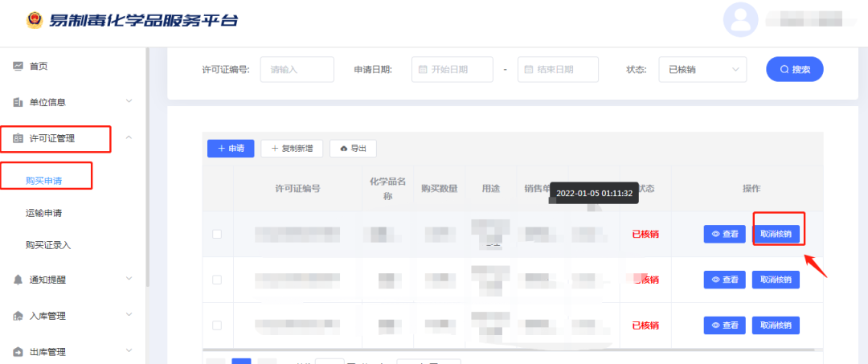Click the 通知提醒 bell icon
Viewport: 868px width, 364px height.
tap(18, 280)
